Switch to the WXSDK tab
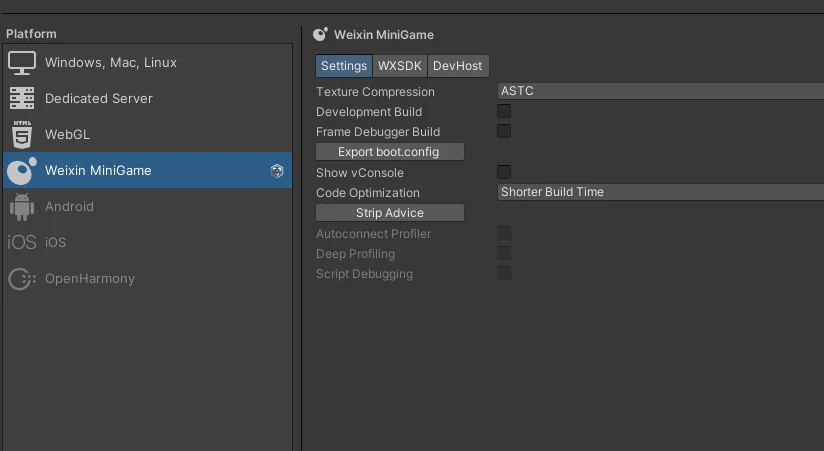The image size is (824, 451). 399,66
